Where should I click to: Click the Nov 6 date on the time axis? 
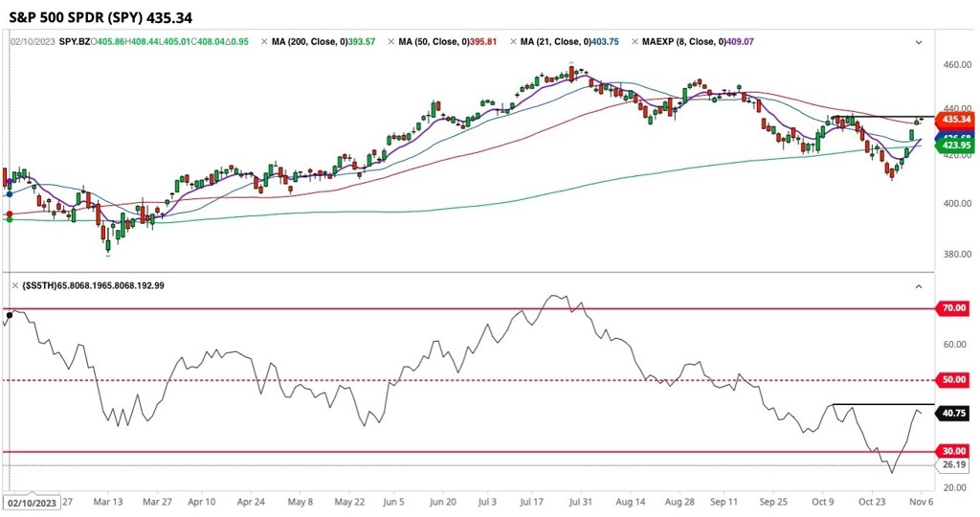click(923, 502)
